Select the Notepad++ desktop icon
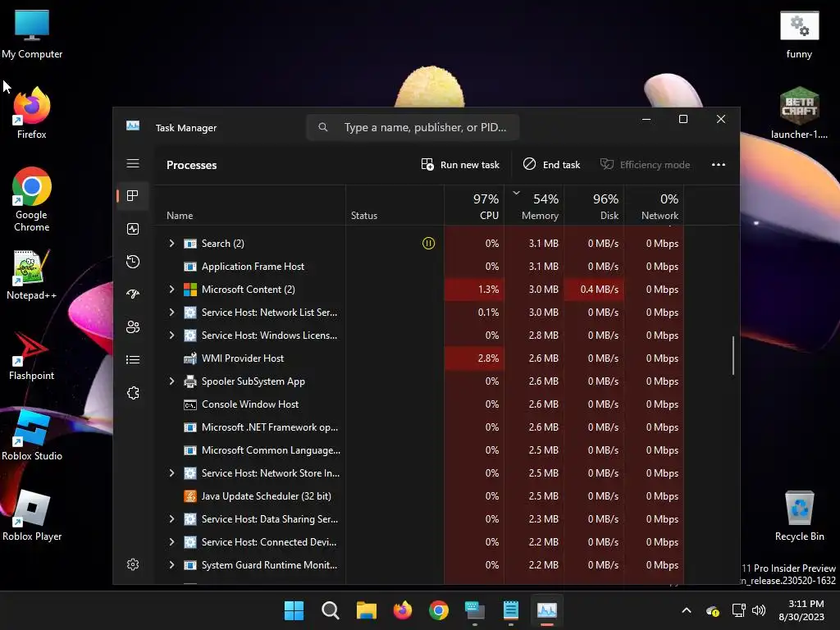The width and height of the screenshot is (840, 630). pyautogui.click(x=32, y=275)
